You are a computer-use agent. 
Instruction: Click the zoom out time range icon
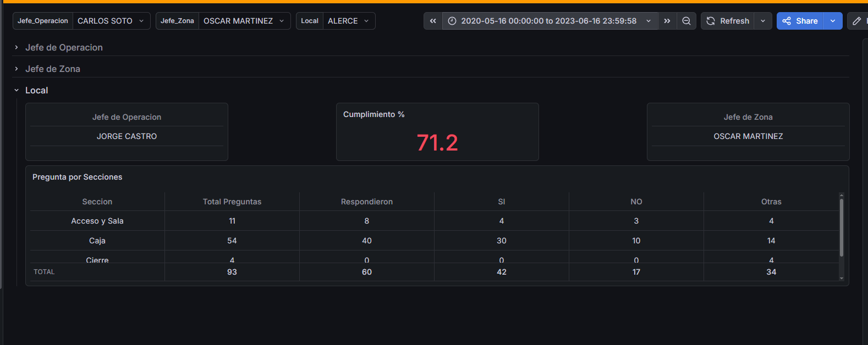(x=686, y=21)
